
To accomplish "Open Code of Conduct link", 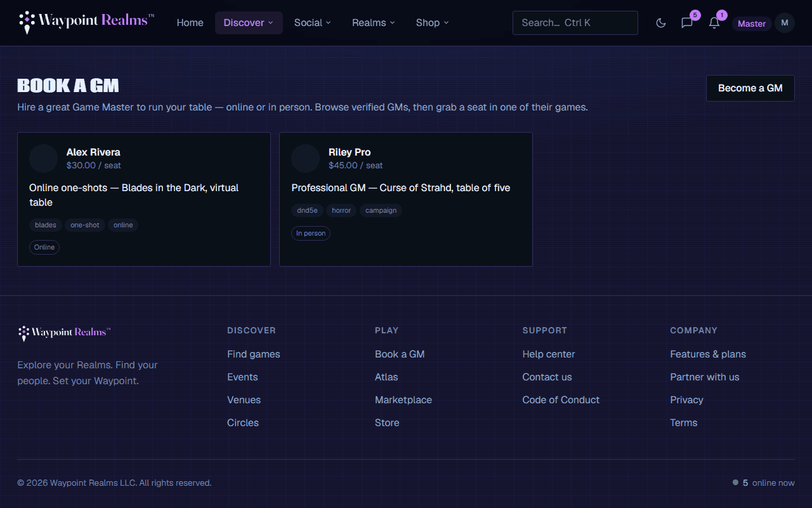I will coord(561,400).
